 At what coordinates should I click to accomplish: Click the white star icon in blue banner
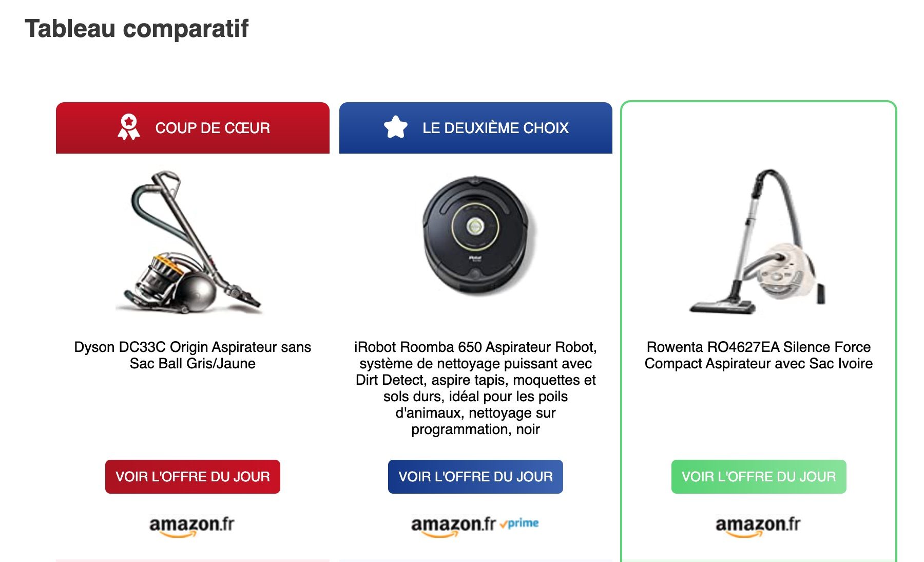(395, 127)
